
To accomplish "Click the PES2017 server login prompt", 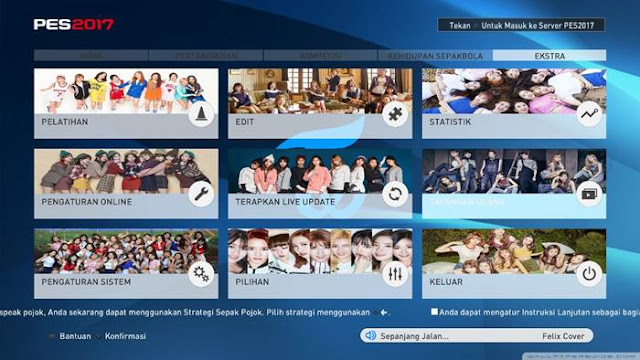I will click(521, 25).
